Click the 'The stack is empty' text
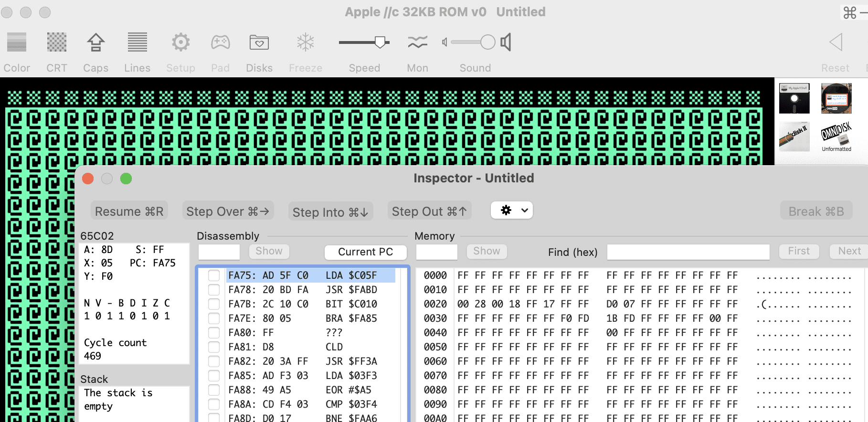Viewport: 868px width, 422px height. [x=118, y=400]
